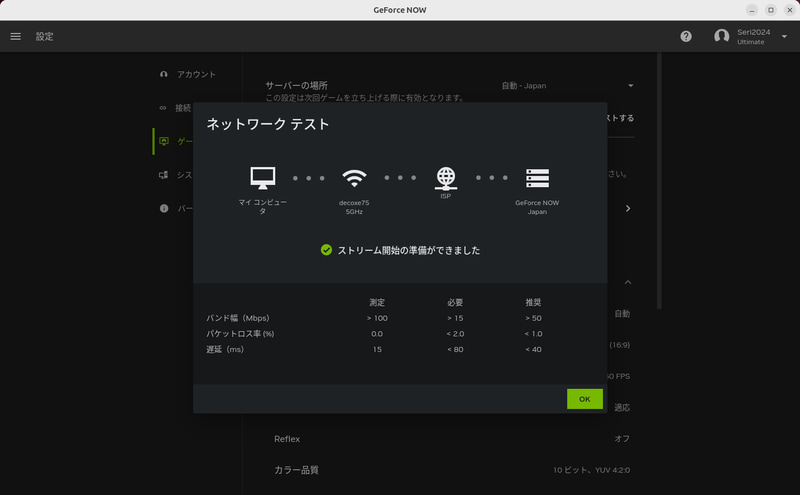Open the サーバーの場所 dropdown arrow
This screenshot has width=800, height=495.
point(631,86)
